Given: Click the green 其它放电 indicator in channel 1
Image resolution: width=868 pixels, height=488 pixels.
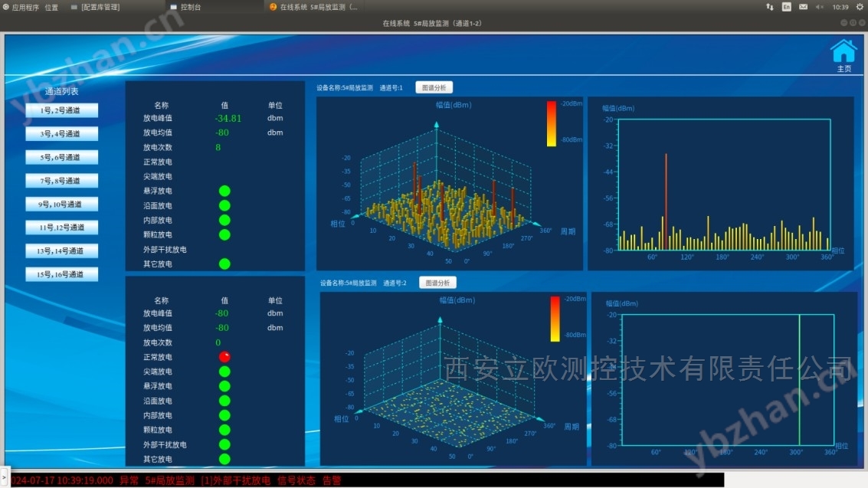Looking at the screenshot, I should click(x=224, y=264).
